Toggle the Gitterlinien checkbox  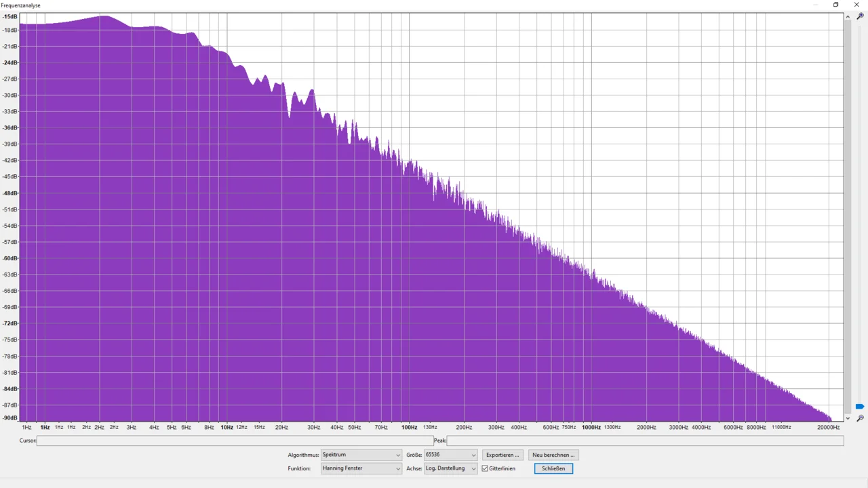coord(485,468)
